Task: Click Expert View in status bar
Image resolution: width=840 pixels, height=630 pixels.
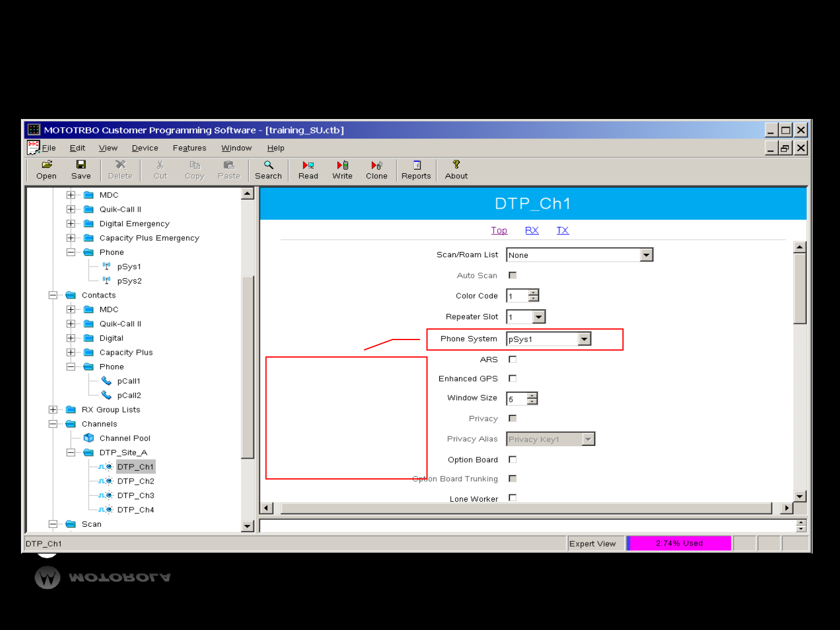Action: 593,544
